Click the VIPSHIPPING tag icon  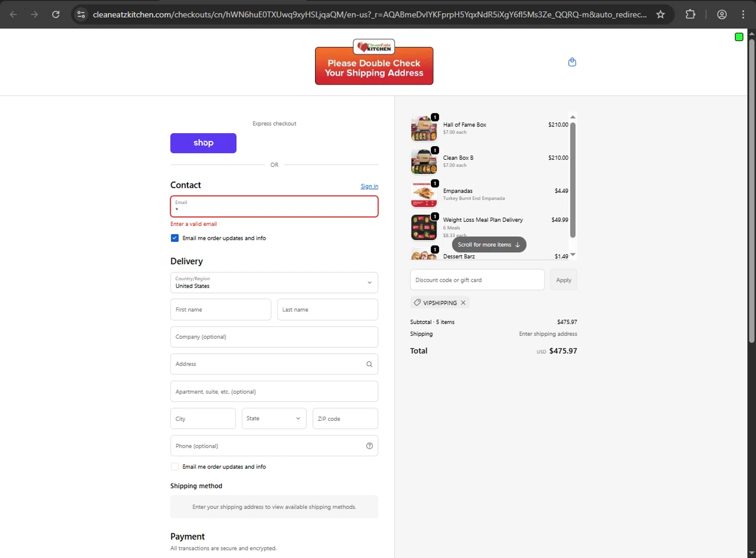(417, 302)
